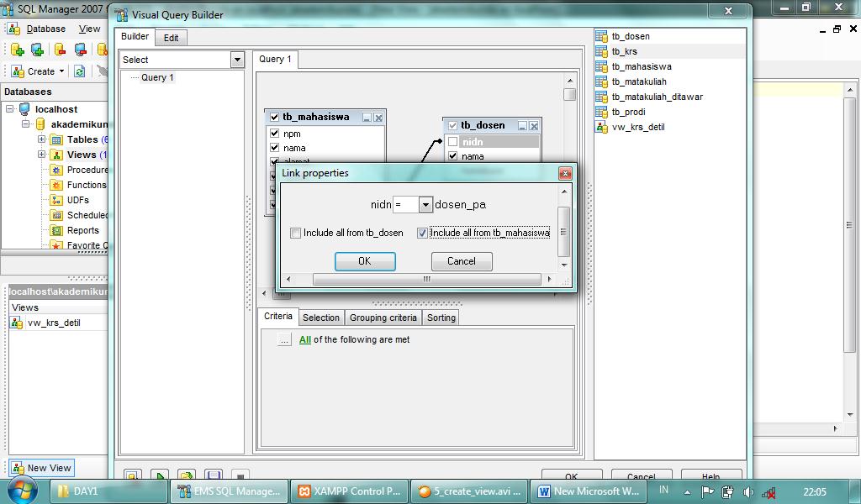This screenshot has width=861, height=504.
Task: Expand the Views tree node
Action: coord(41,155)
